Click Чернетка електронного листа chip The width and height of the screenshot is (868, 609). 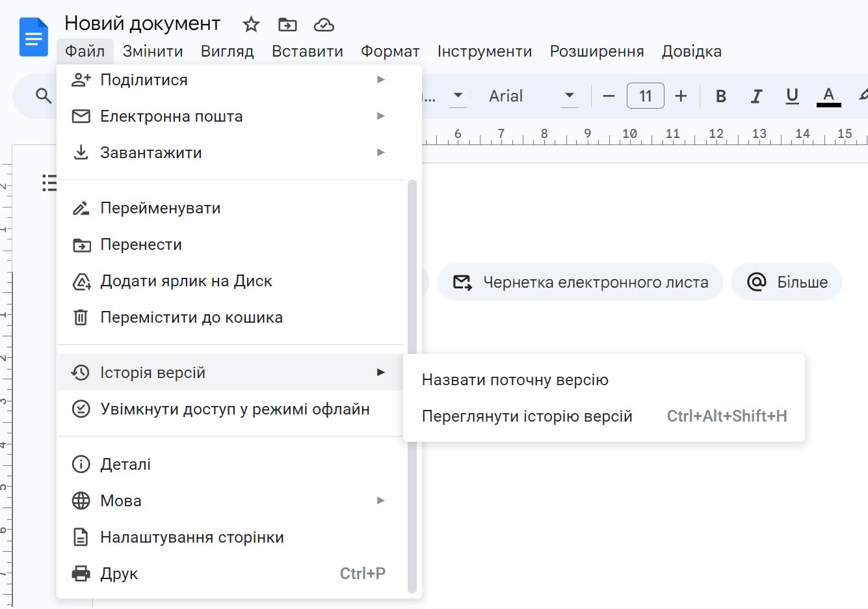[580, 282]
